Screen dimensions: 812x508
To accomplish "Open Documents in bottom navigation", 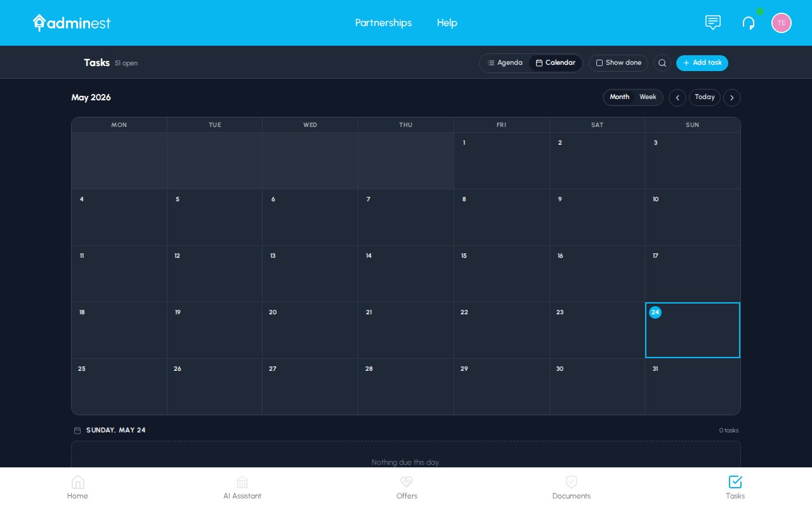I will [x=572, y=488].
